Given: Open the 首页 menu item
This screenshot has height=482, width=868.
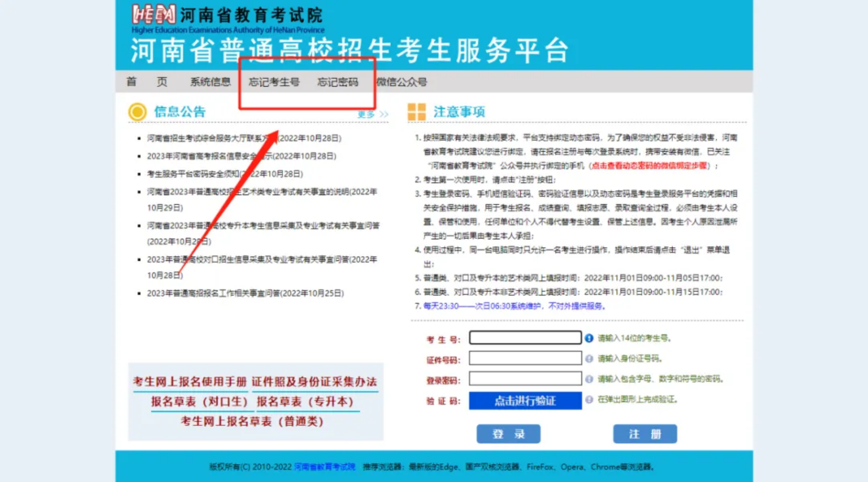Looking at the screenshot, I should tap(147, 81).
